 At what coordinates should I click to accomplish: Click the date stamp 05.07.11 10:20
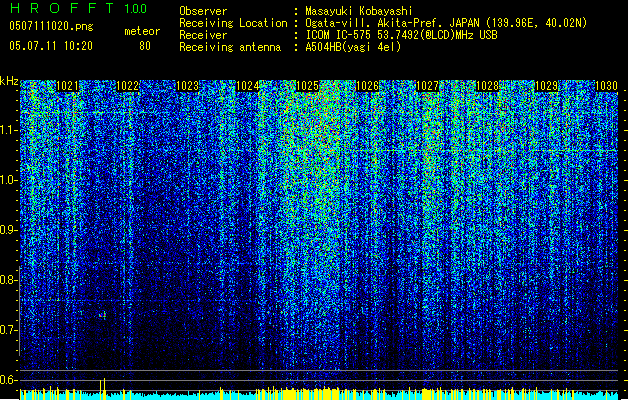coord(51,46)
